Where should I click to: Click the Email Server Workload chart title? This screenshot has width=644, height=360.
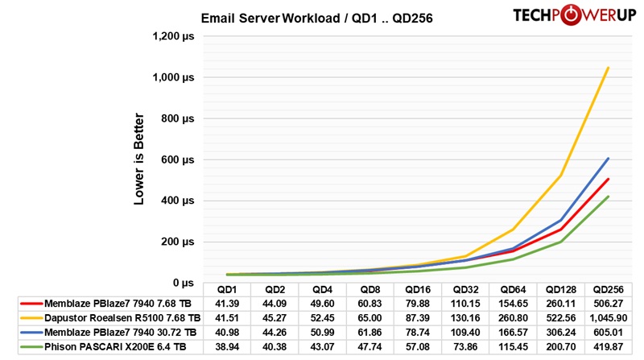point(316,19)
